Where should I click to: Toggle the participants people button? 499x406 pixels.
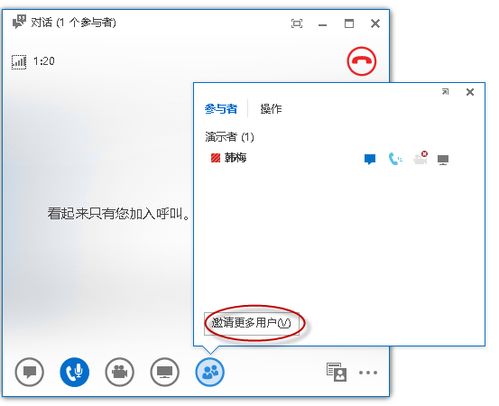210,372
